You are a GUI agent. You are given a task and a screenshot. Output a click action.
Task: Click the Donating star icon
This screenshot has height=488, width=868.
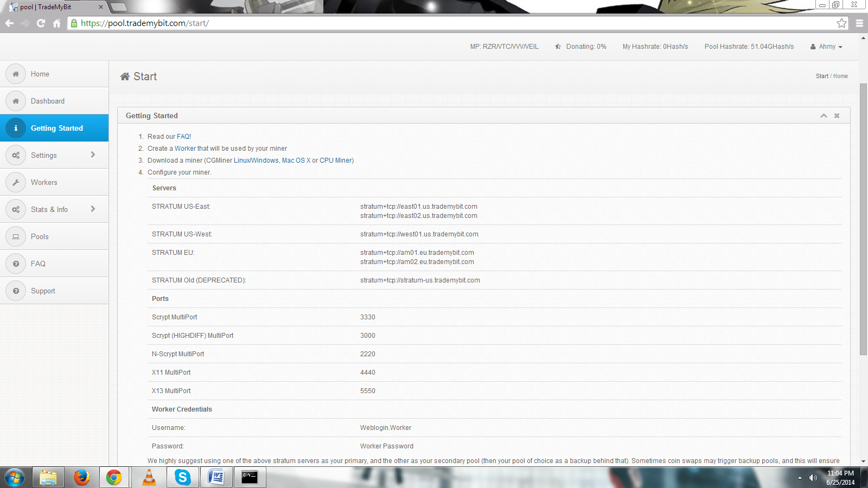click(x=558, y=47)
